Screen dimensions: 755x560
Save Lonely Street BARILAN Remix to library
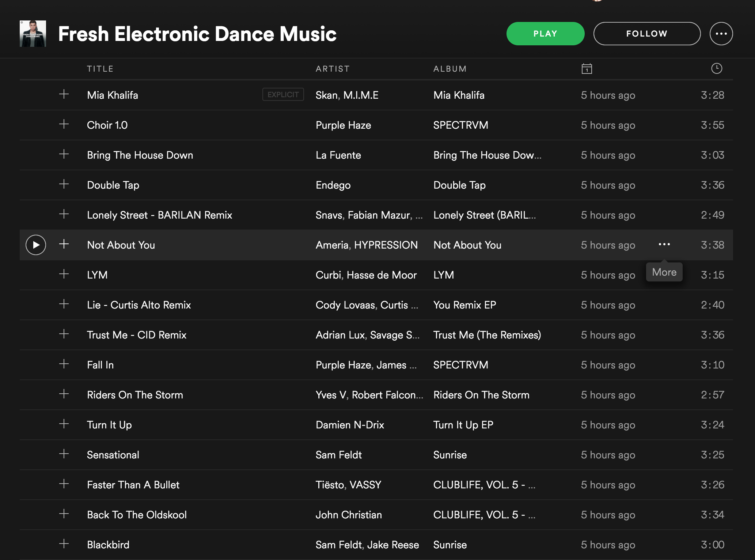[64, 214]
